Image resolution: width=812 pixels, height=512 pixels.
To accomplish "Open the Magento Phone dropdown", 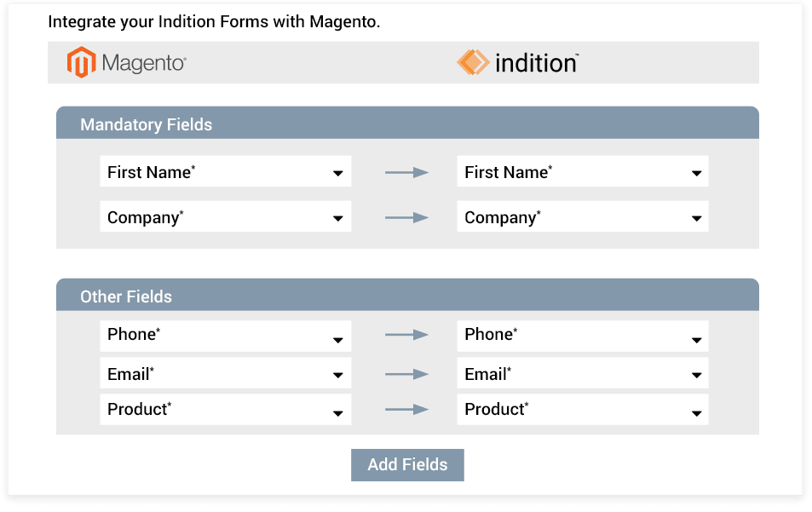I will (x=226, y=336).
